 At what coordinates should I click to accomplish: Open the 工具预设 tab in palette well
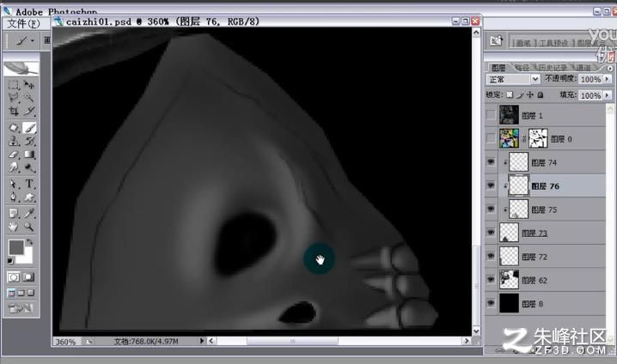(553, 43)
